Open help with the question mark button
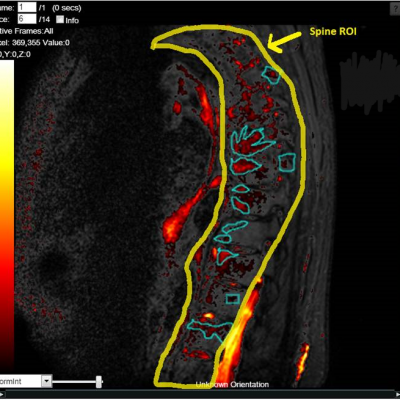The height and width of the screenshot is (400, 400). point(395,10)
